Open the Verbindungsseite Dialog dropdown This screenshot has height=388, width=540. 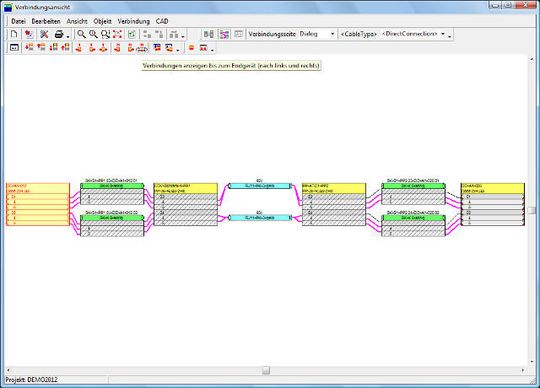pyautogui.click(x=332, y=34)
